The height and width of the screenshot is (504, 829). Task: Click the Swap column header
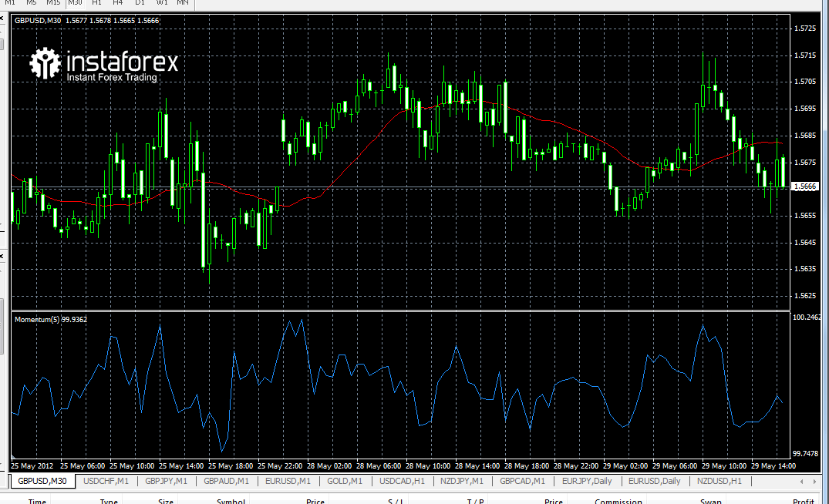pos(710,501)
